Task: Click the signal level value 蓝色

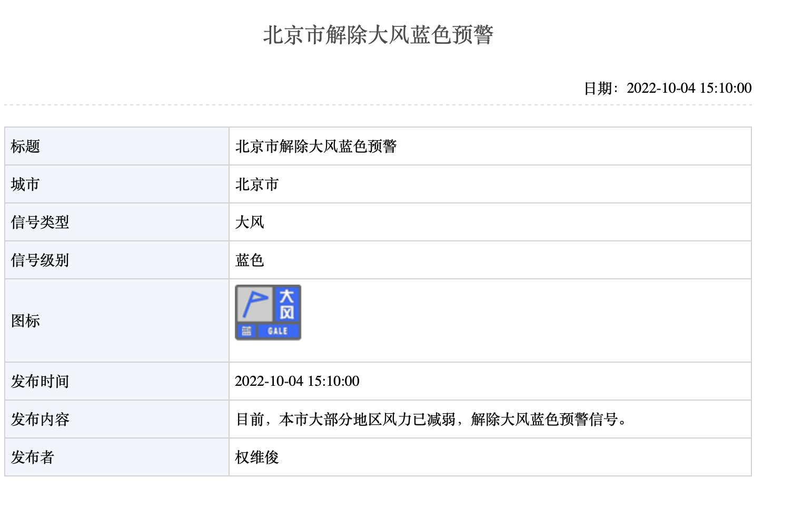Action: click(250, 260)
